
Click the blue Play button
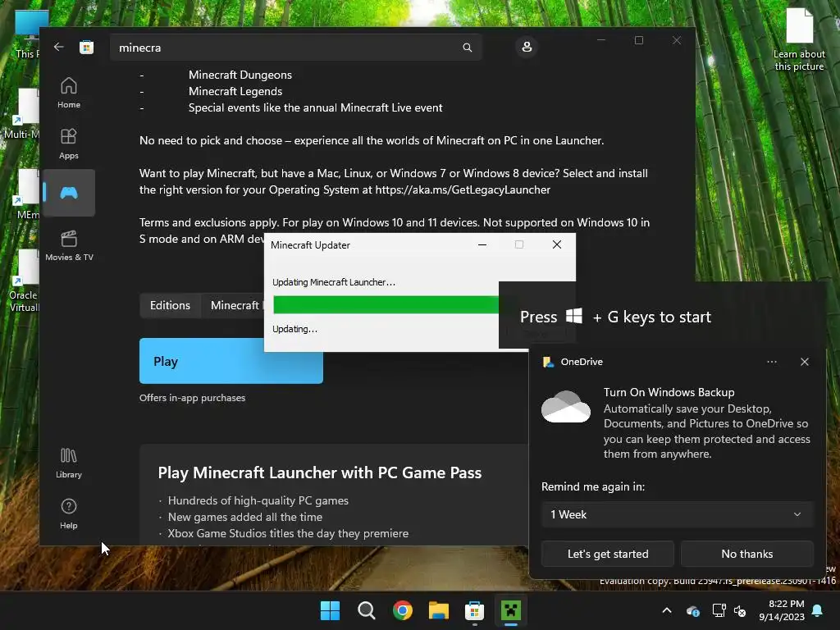tap(231, 361)
